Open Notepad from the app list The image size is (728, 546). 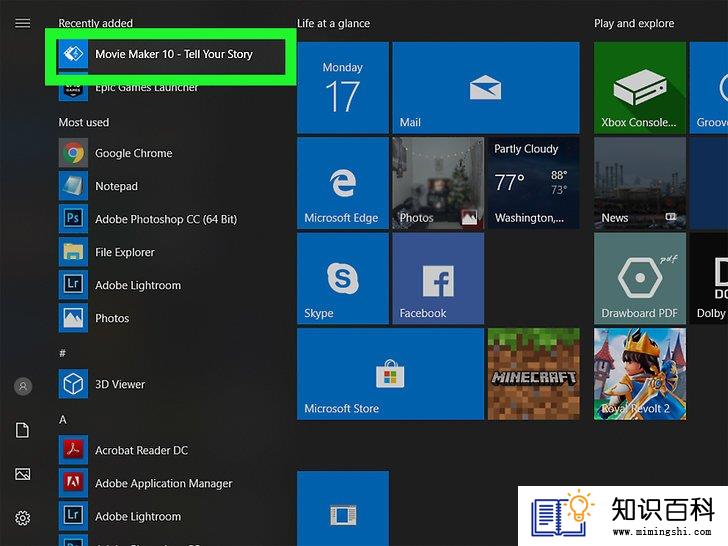(171, 186)
